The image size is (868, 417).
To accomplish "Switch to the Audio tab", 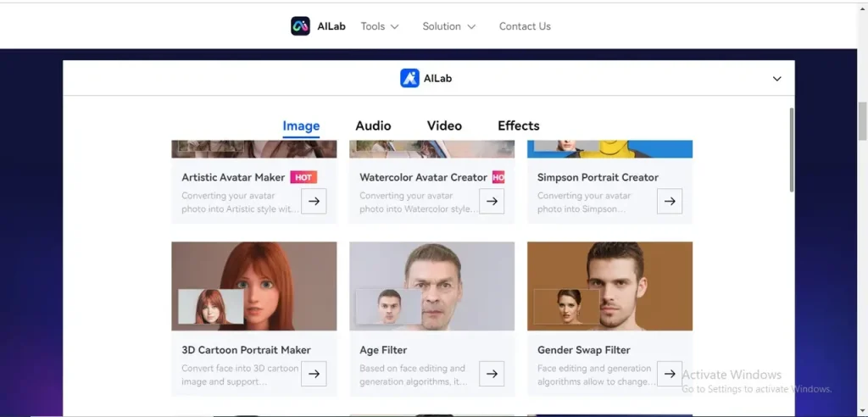I will tap(373, 125).
